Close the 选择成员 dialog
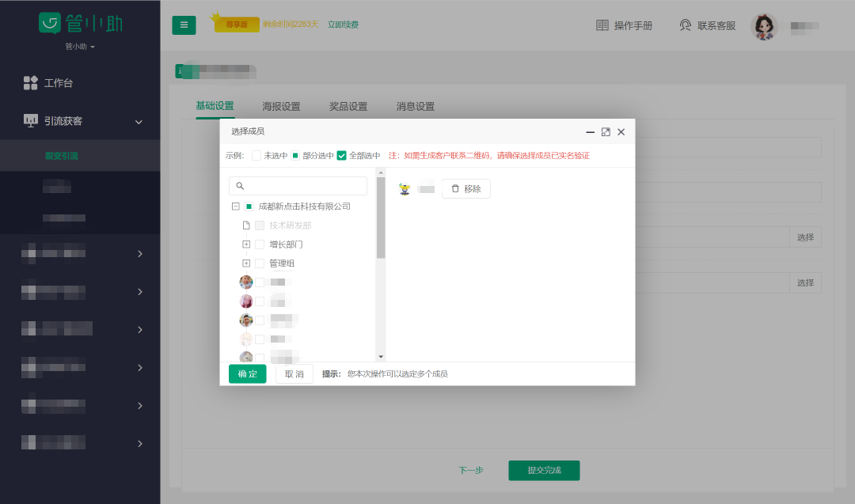Screen dimensions: 855x504 point(621,132)
